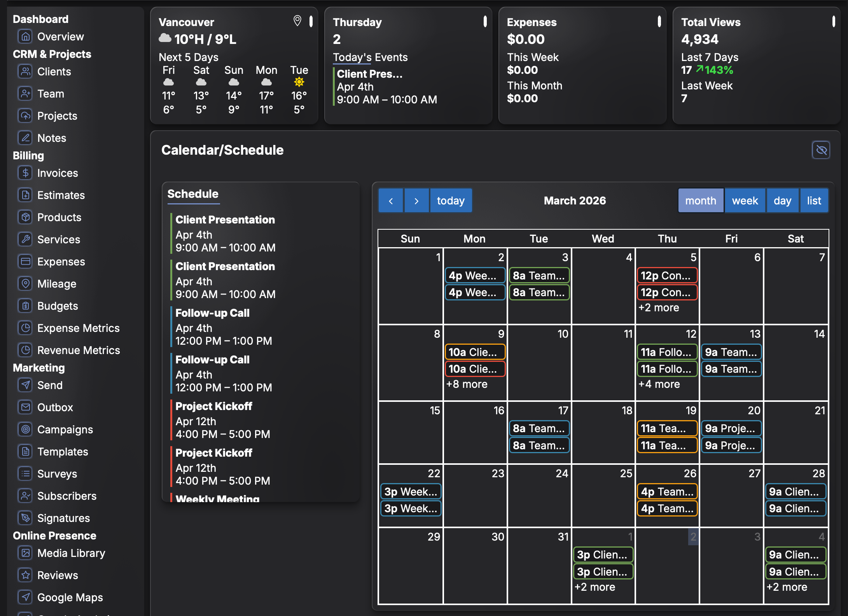Open the red 12p Con... event on March 5
This screenshot has width=848, height=616.
click(667, 276)
